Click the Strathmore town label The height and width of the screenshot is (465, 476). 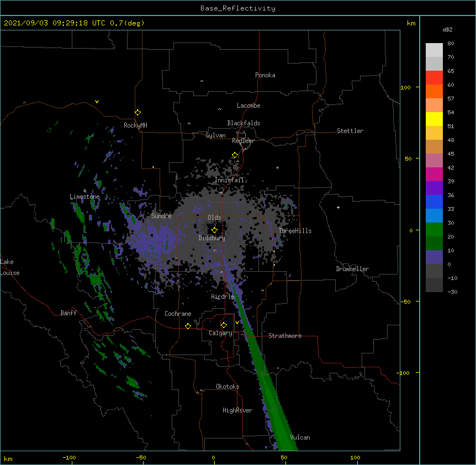(285, 336)
